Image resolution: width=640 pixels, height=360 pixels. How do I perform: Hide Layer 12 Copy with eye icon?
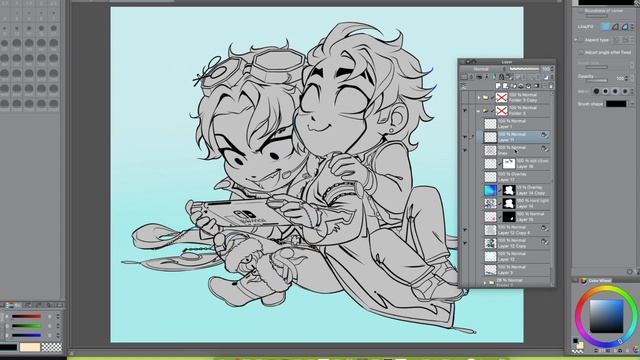(x=465, y=243)
